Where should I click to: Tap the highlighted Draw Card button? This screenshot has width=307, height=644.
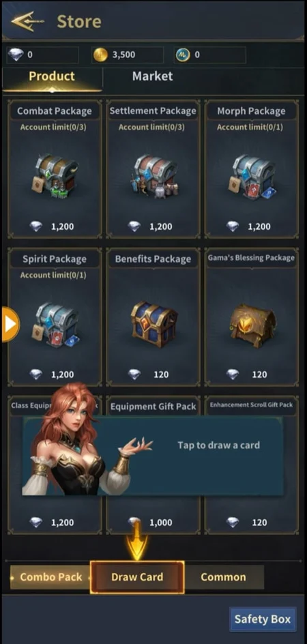pyautogui.click(x=137, y=577)
